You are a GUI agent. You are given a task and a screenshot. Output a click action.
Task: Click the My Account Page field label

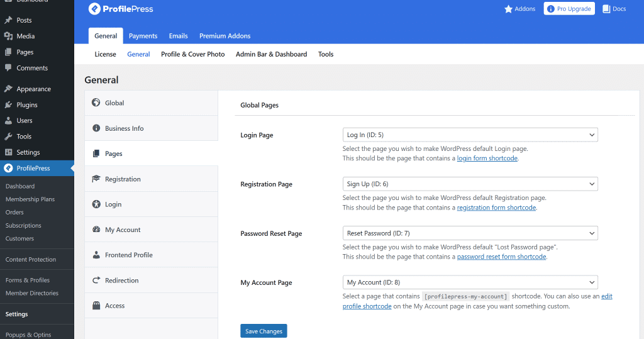(x=266, y=282)
